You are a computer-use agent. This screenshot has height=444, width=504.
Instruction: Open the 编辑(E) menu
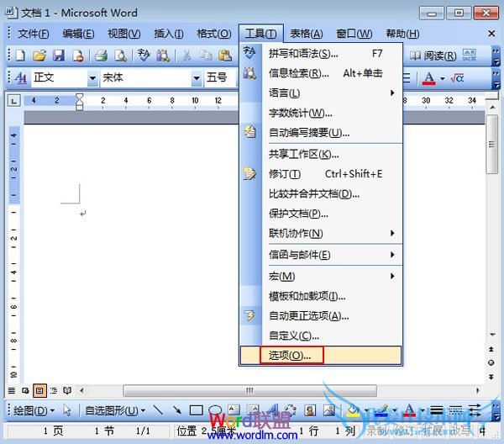point(78,34)
